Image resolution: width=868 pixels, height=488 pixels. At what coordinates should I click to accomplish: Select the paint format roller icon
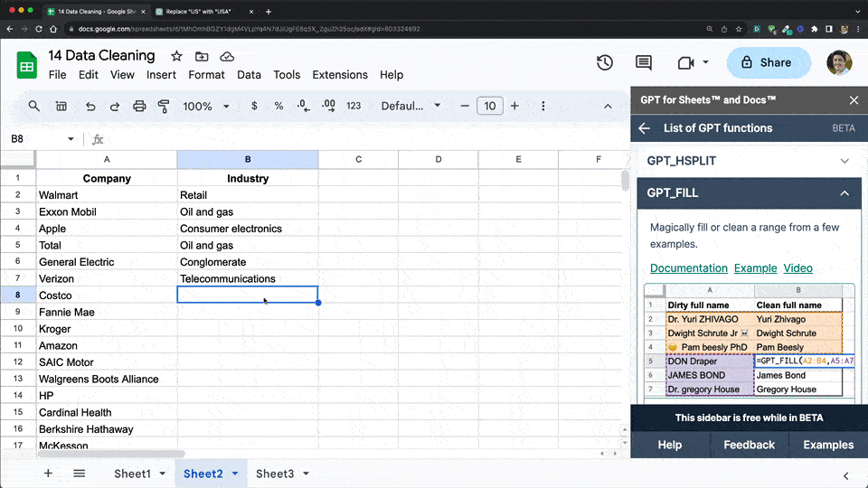(x=164, y=107)
